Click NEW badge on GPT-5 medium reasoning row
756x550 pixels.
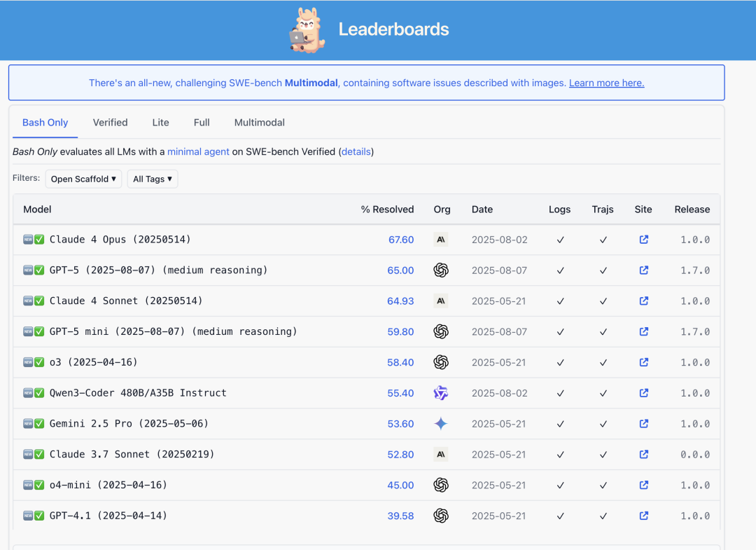[x=28, y=270]
